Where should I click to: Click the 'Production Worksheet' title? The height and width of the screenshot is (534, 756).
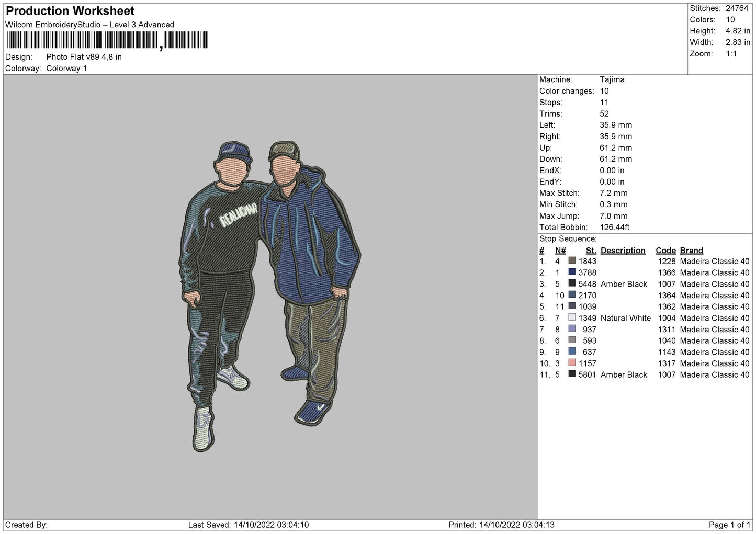(70, 11)
